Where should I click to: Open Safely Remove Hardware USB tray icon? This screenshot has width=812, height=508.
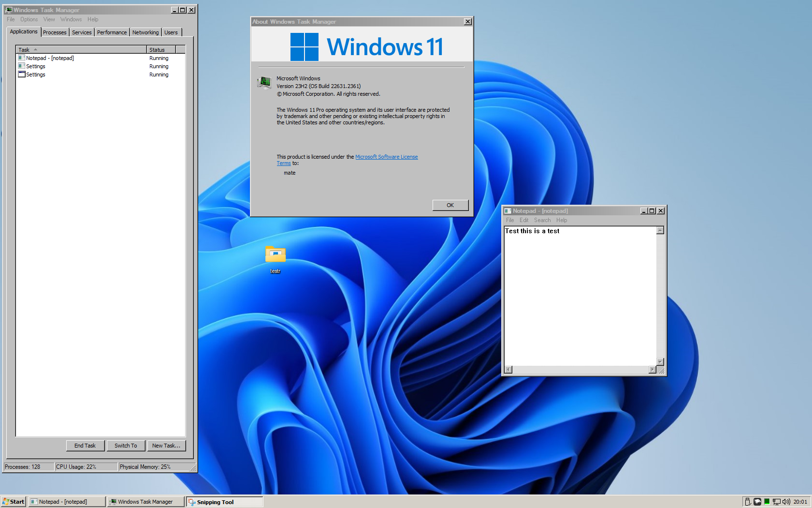point(748,502)
